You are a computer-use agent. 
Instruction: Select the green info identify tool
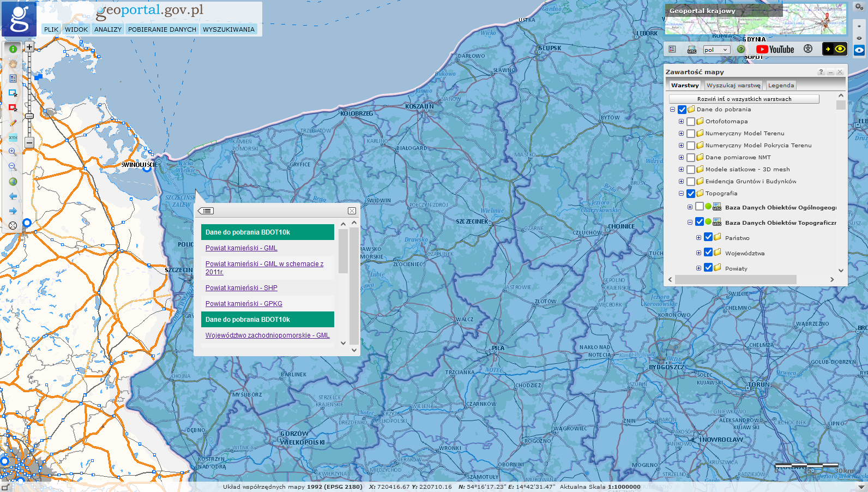(13, 49)
